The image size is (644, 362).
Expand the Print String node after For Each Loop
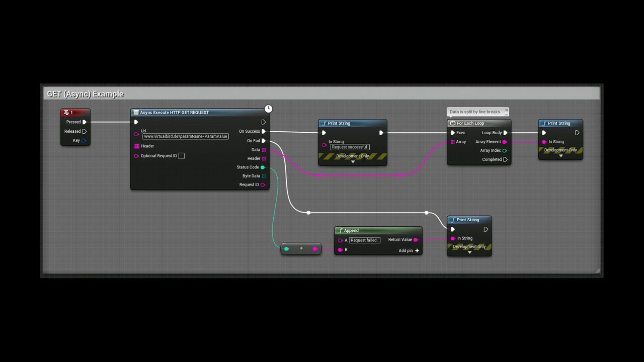[560, 156]
